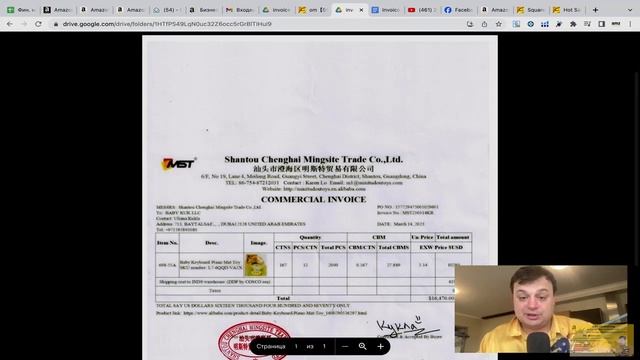Click the browser forward arrow
640x360 pixels.
tap(24, 24)
